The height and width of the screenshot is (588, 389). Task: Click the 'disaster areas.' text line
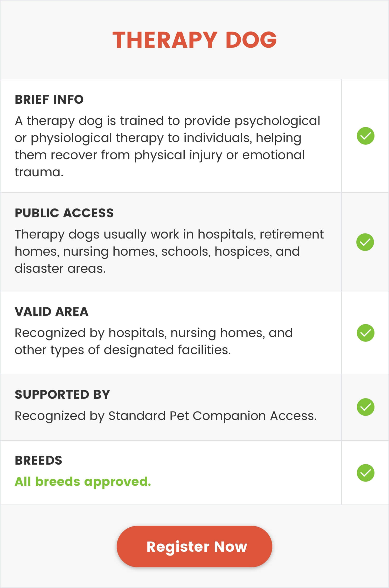coord(60,268)
